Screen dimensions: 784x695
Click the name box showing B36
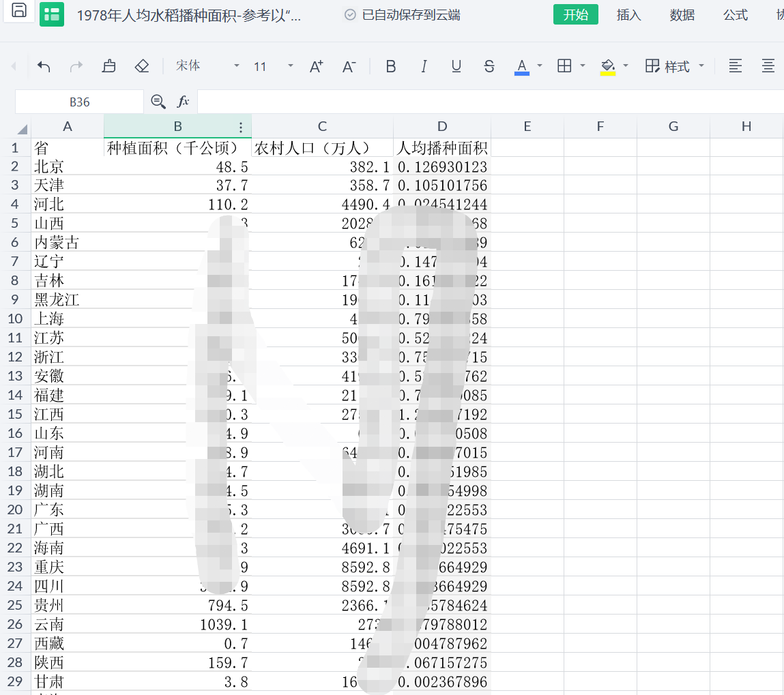(x=80, y=102)
